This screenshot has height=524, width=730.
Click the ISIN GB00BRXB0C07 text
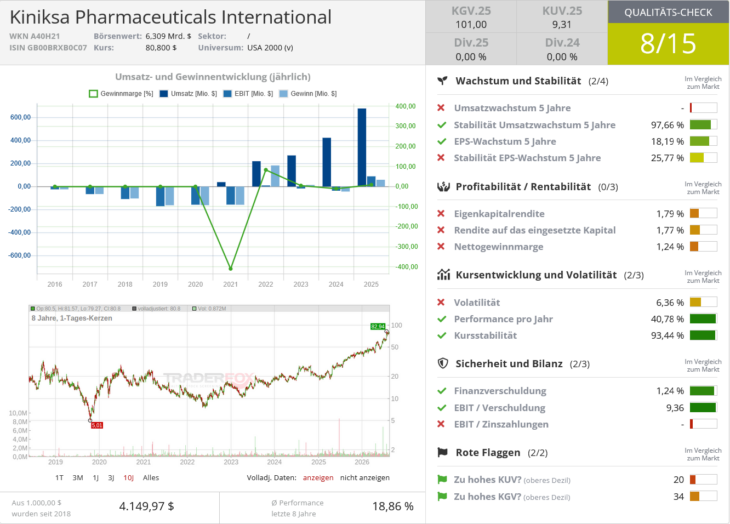coord(48,47)
